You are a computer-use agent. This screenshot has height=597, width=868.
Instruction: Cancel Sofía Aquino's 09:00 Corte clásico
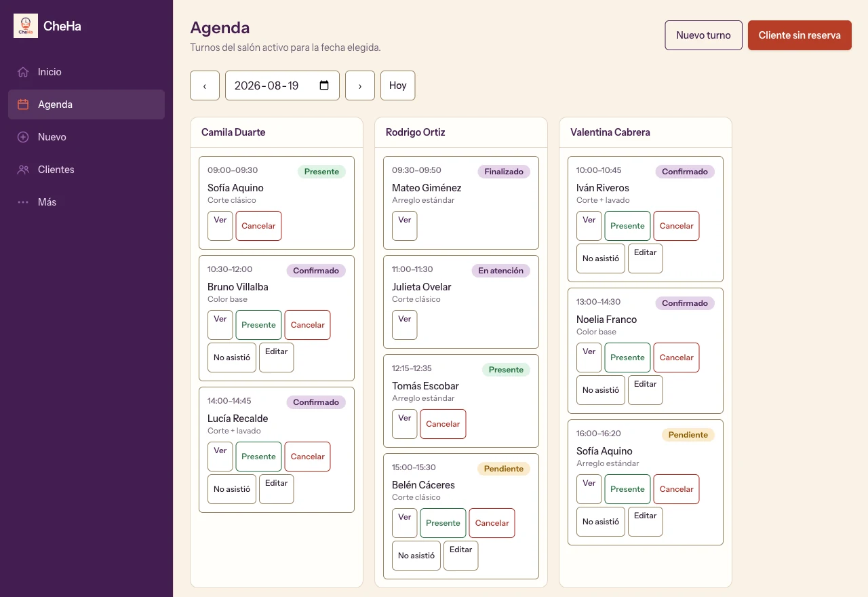(258, 226)
